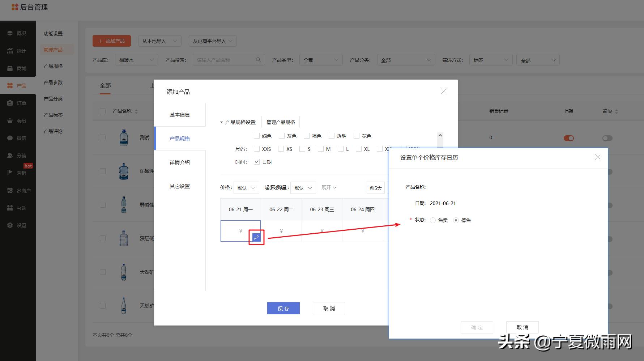Open the 多商户 sidebar section
Image resolution: width=644 pixels, height=361 pixels.
(18, 190)
